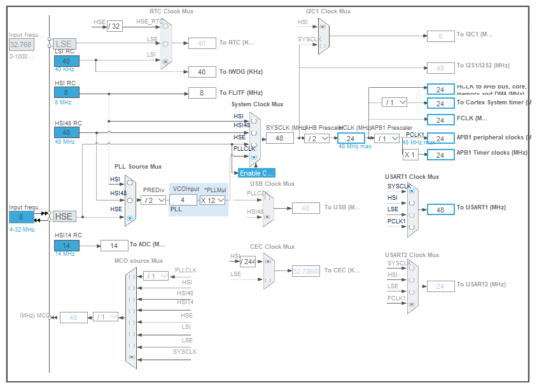Select HSI in CEC Clock Mux

[x=268, y=262]
